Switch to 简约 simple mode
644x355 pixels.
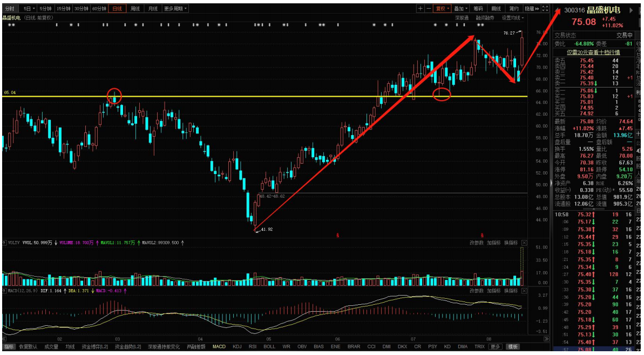pyautogui.click(x=514, y=9)
